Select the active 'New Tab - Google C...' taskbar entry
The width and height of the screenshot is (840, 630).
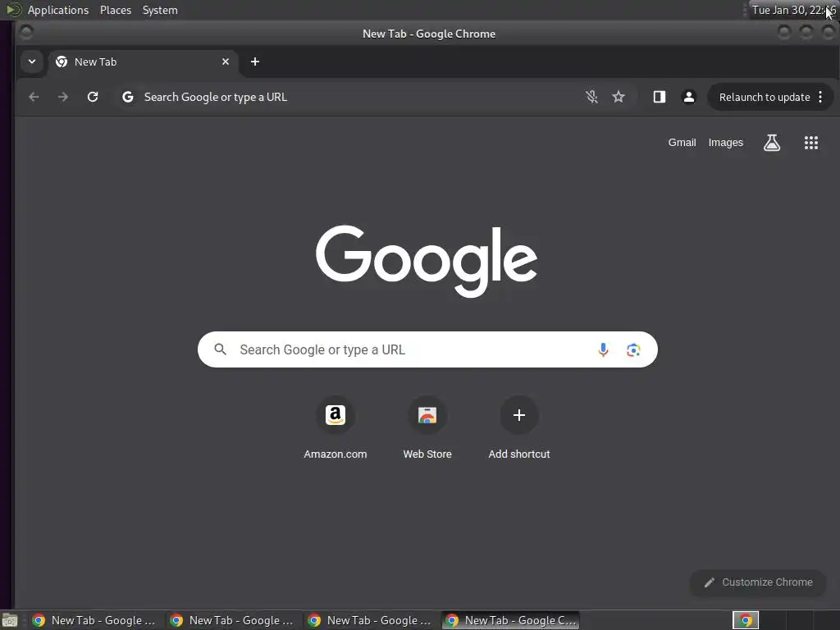(x=510, y=620)
